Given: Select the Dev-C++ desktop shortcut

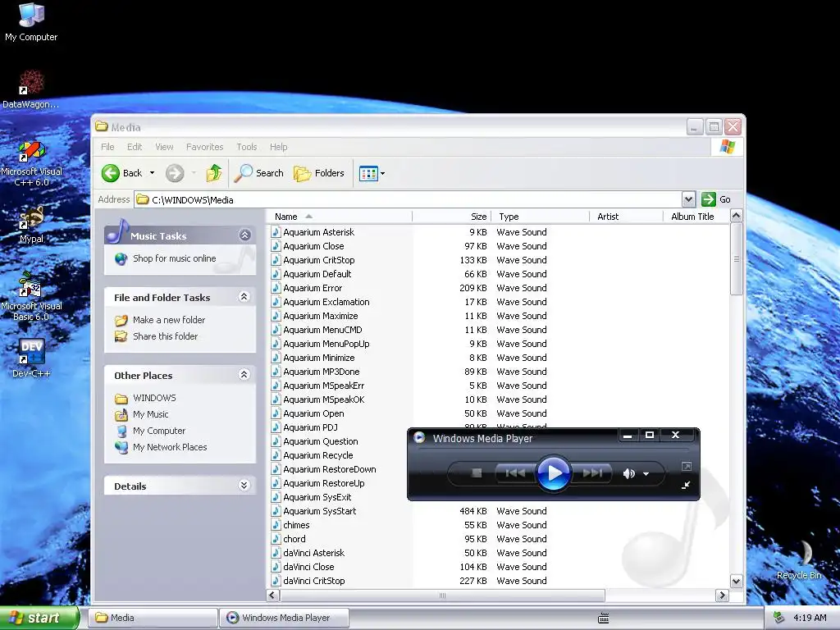Looking at the screenshot, I should 31,358.
